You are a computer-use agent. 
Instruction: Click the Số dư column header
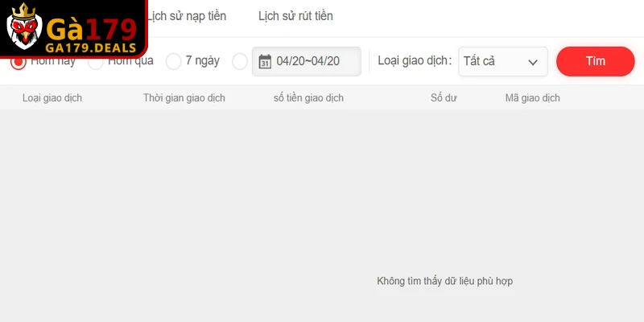tap(444, 98)
